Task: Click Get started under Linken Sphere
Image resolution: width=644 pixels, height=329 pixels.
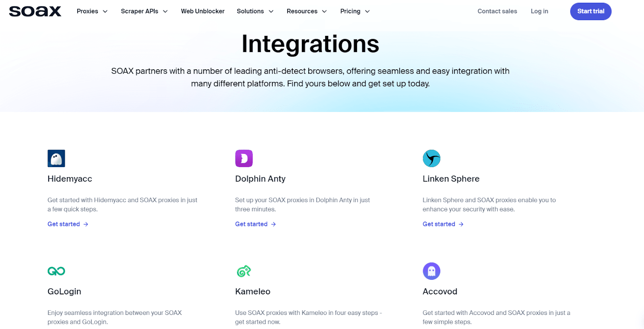Action: [x=439, y=224]
